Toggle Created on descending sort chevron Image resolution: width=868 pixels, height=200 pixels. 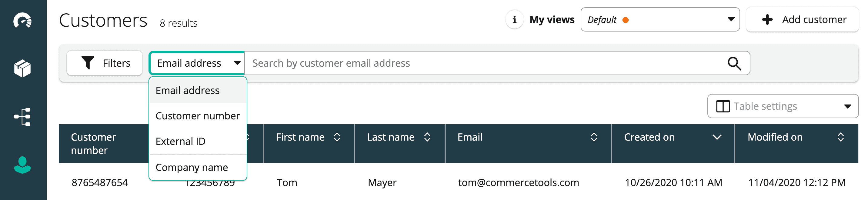click(x=717, y=137)
